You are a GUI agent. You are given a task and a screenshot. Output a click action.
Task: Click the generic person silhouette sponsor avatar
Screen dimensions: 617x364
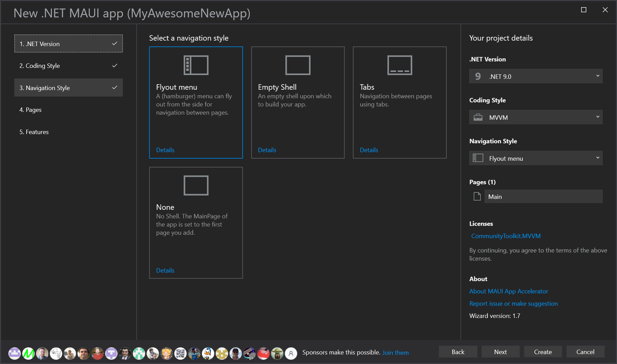291,353
